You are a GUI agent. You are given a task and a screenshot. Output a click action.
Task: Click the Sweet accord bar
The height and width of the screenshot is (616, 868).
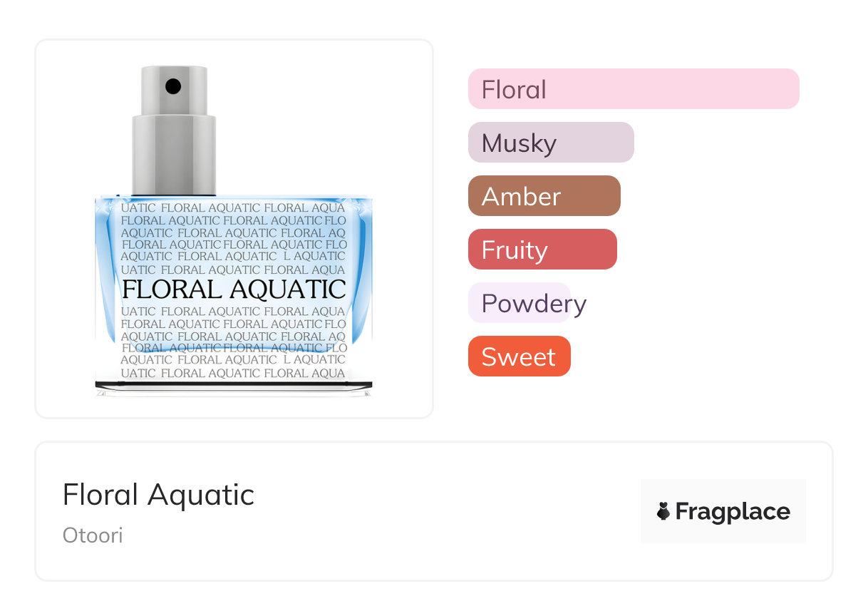coord(519,356)
